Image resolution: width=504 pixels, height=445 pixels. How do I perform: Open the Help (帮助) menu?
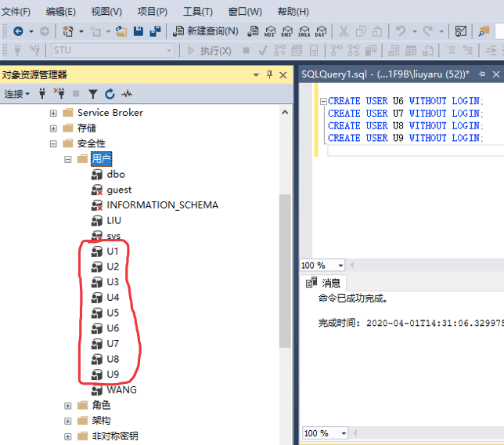pyautogui.click(x=293, y=12)
